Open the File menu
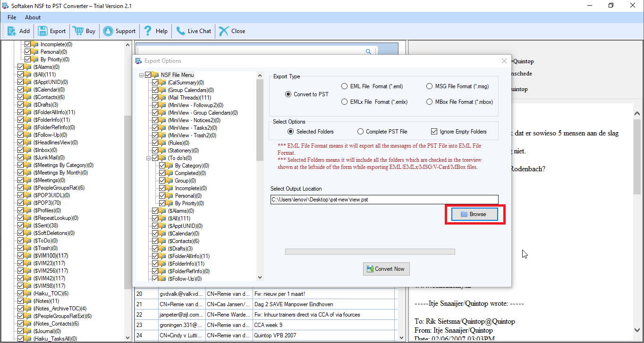 [x=11, y=17]
